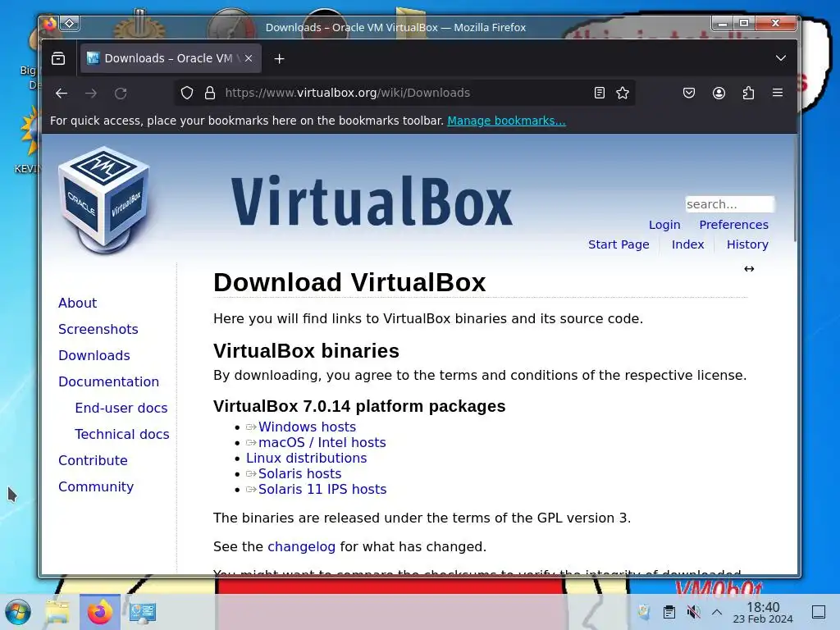The width and height of the screenshot is (840, 630).
Task: Open the page History link
Action: 747,244
